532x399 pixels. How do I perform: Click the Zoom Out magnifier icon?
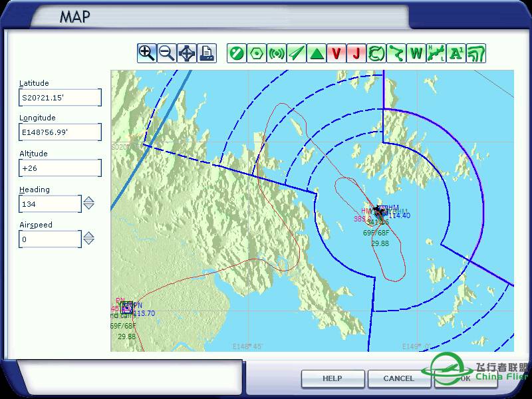(x=166, y=53)
